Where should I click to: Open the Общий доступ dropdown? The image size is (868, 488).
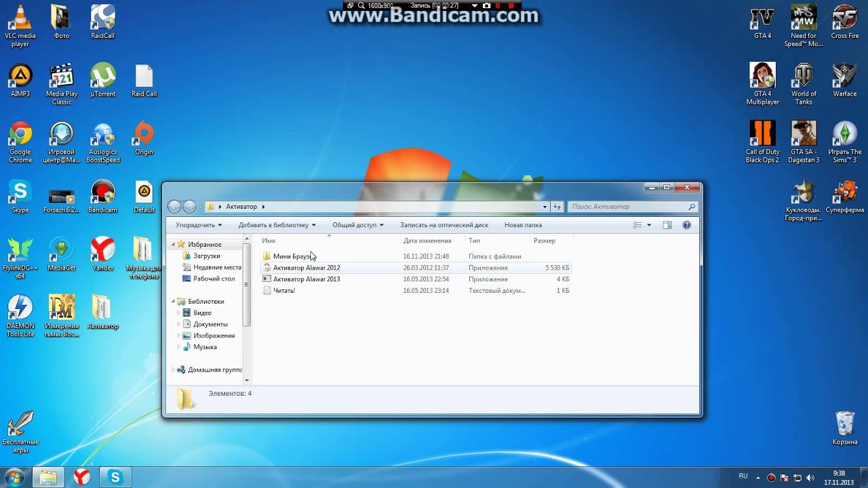358,225
